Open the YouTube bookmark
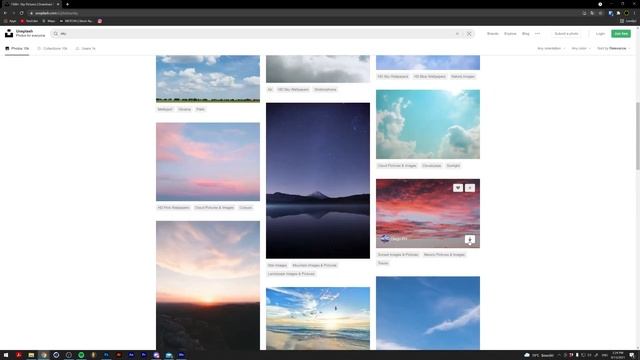 coord(29,21)
